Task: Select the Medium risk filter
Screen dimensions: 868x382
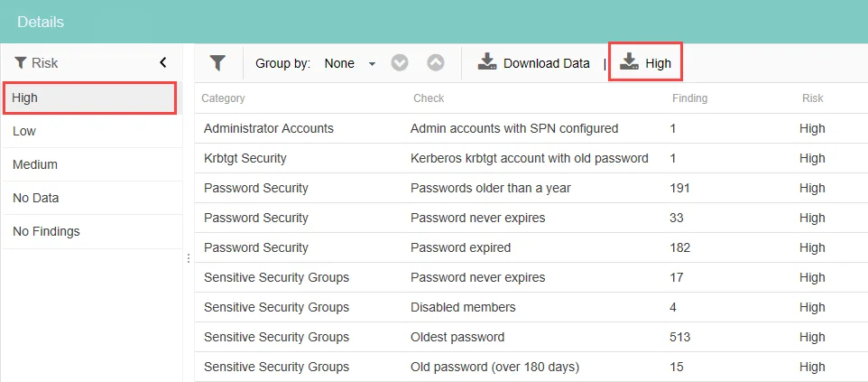Action: click(x=92, y=164)
